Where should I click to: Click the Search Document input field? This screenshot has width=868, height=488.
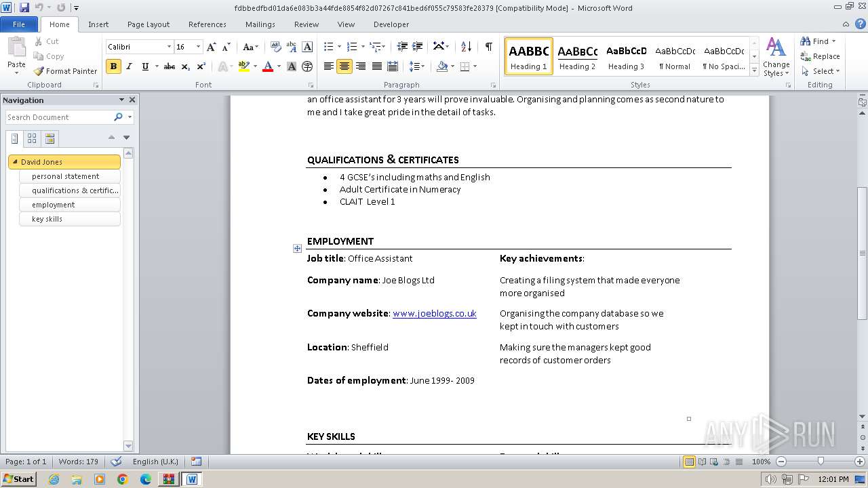coord(59,117)
